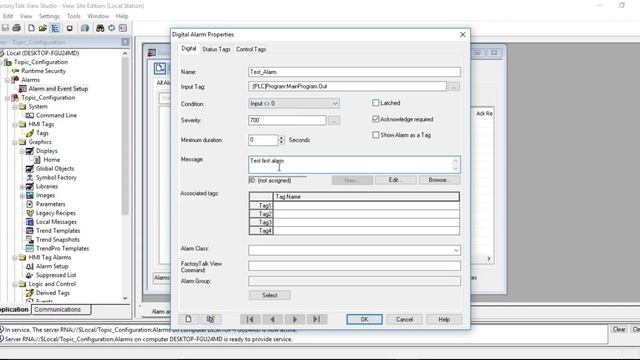The height and width of the screenshot is (360, 640).
Task: Collapse the Logic and Control folder
Action: [x=15, y=284]
